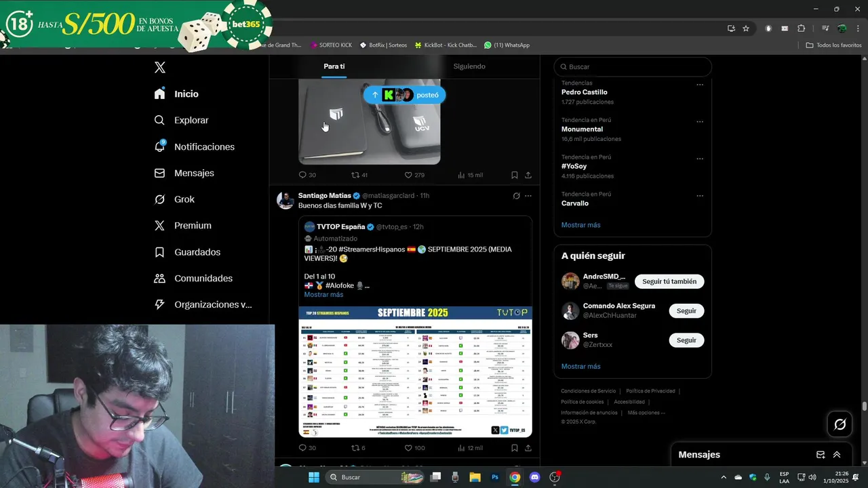Open the Pedro Castillo trend

[584, 92]
